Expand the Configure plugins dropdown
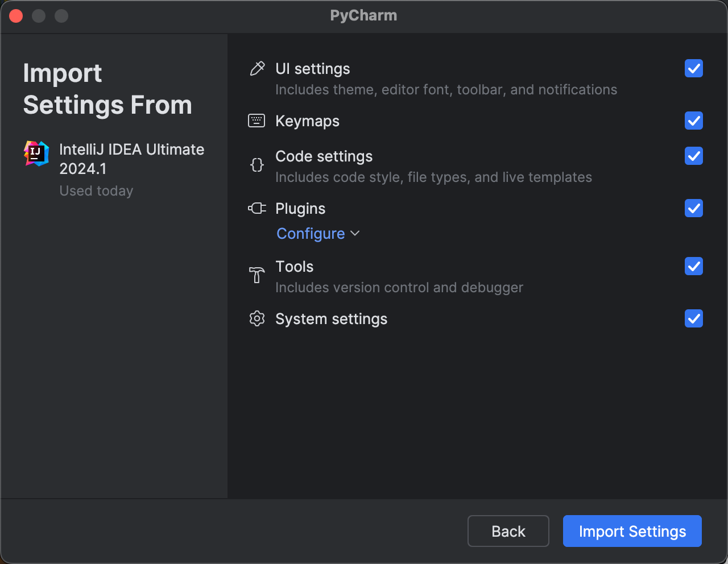Screen dimensions: 728x564 point(318,233)
